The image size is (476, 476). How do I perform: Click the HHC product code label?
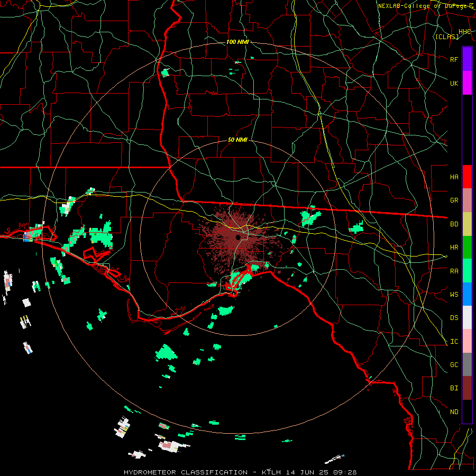pyautogui.click(x=464, y=32)
